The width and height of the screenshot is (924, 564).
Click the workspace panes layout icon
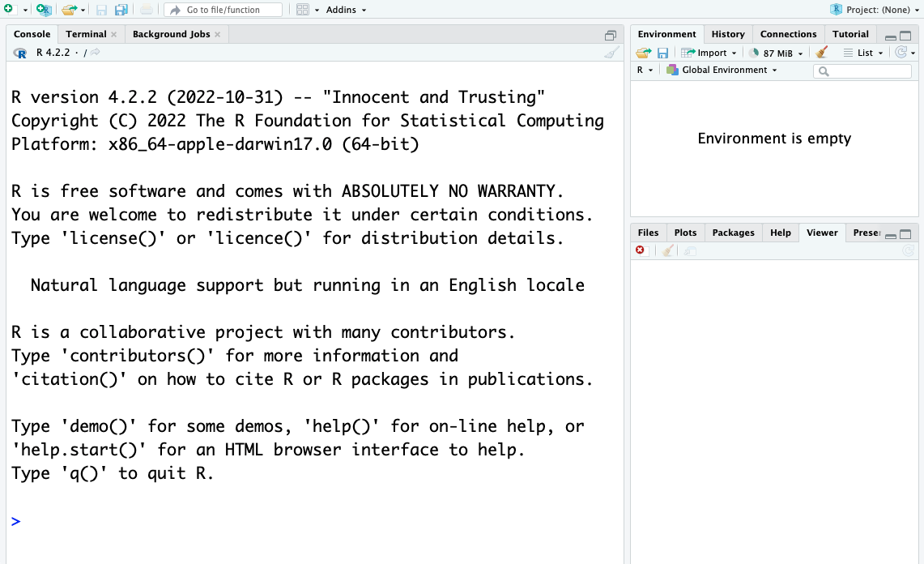click(303, 10)
